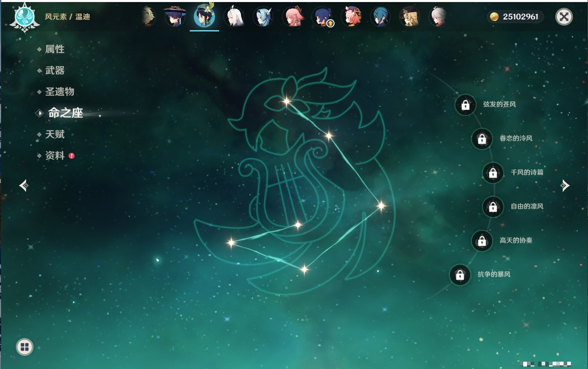The height and width of the screenshot is (369, 588).
Task: Click the 风元素 / 温迪 title text
Action: click(x=68, y=17)
